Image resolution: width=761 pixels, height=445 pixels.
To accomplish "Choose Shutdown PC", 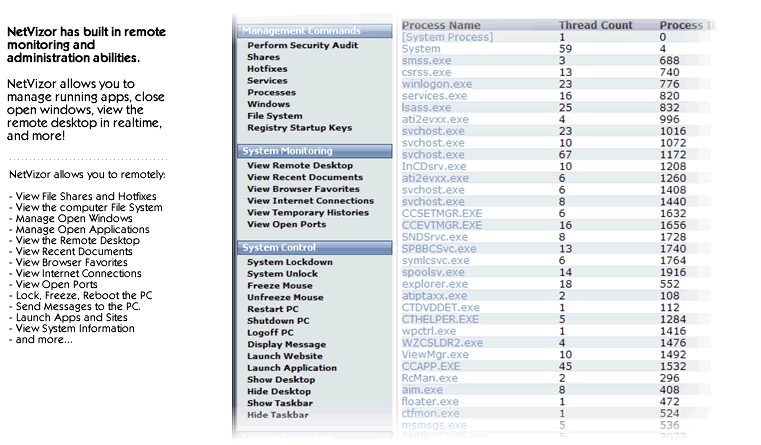I will pos(277,321).
